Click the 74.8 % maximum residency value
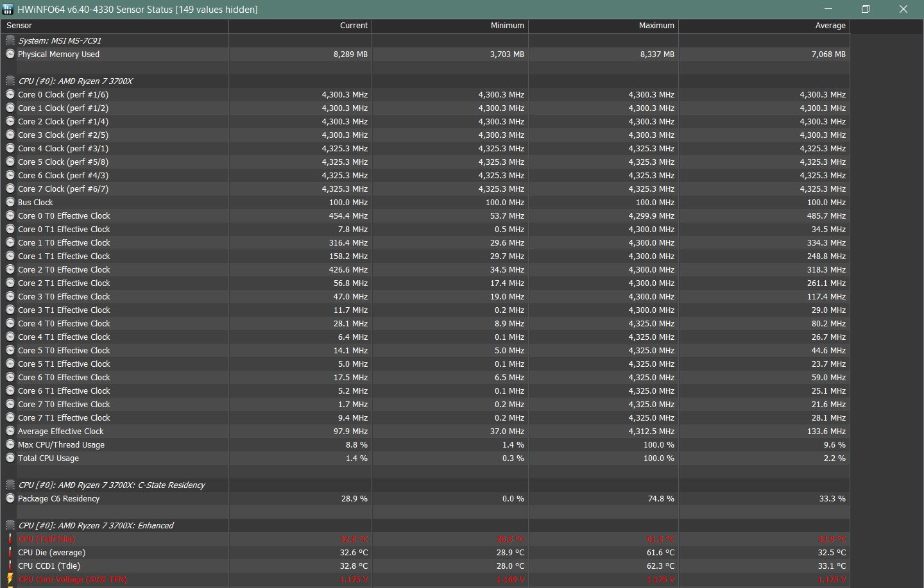The height and width of the screenshot is (588, 924). [x=661, y=498]
